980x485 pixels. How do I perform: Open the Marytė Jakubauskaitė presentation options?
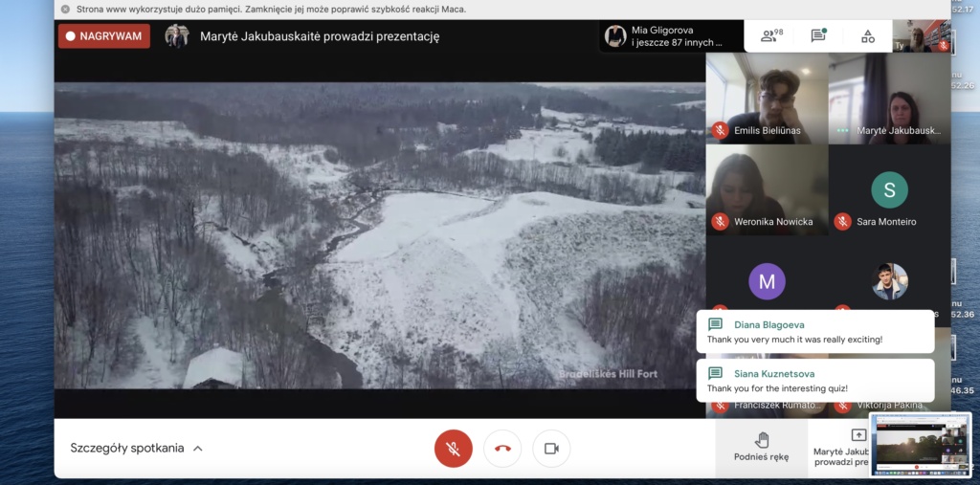tap(840, 447)
